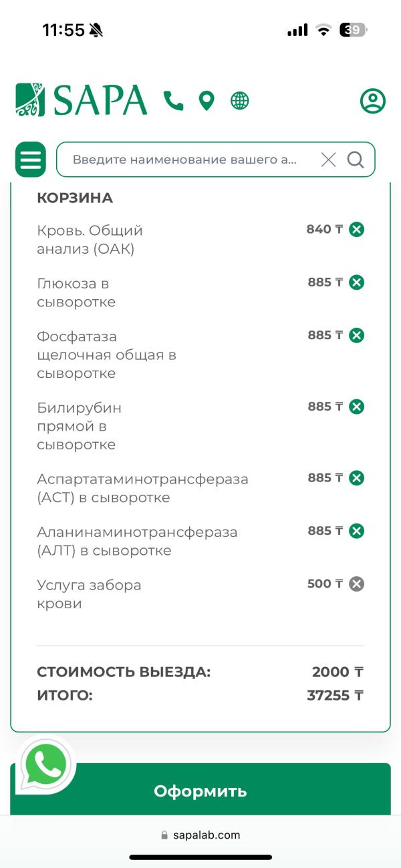Open the location pin icon
The image size is (401, 868).
207,101
